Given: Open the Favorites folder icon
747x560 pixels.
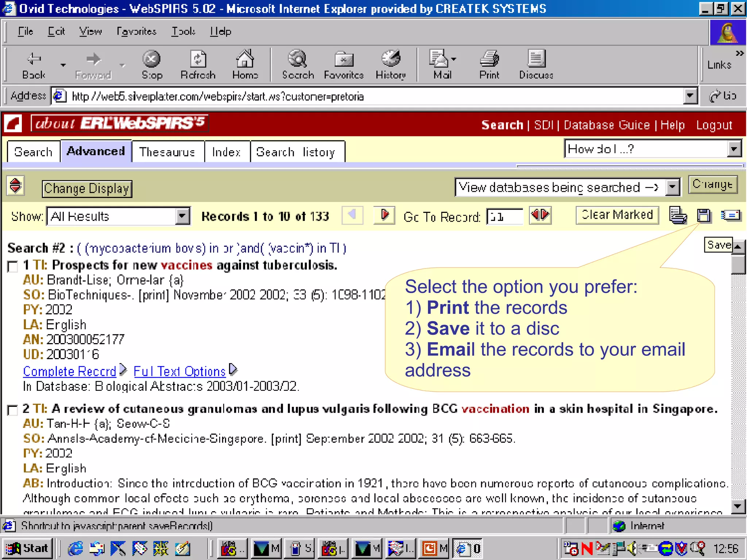Looking at the screenshot, I should 344,59.
